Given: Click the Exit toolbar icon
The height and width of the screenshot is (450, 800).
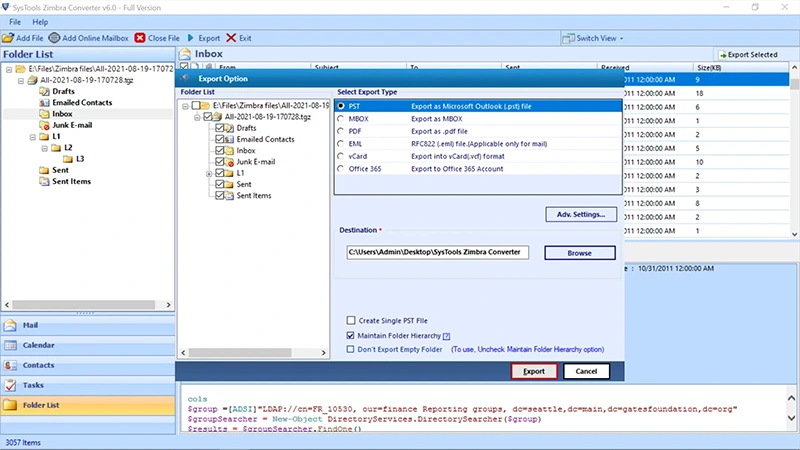Looking at the screenshot, I should pos(231,38).
